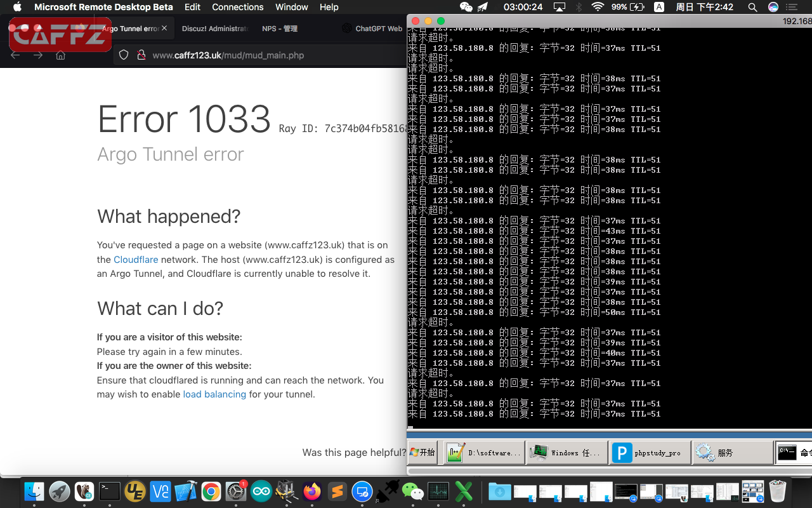
Task: Open Sublime Text from the dock
Action: point(337,491)
